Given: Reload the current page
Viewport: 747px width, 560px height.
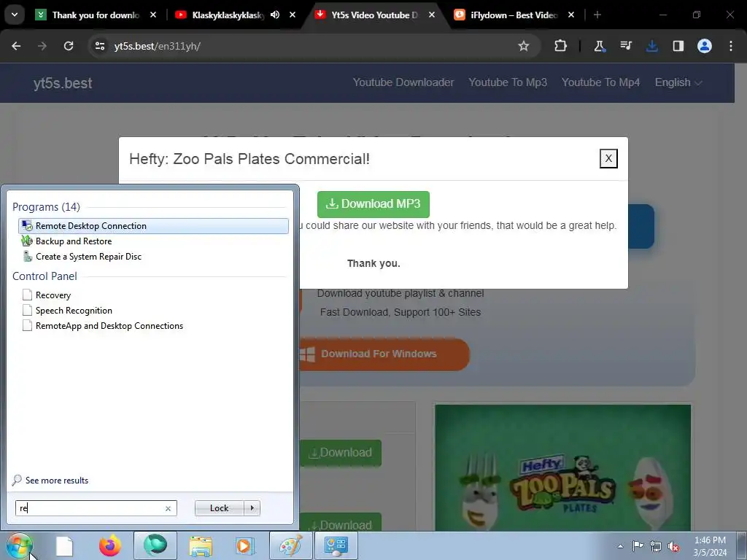Looking at the screenshot, I should click(x=69, y=46).
